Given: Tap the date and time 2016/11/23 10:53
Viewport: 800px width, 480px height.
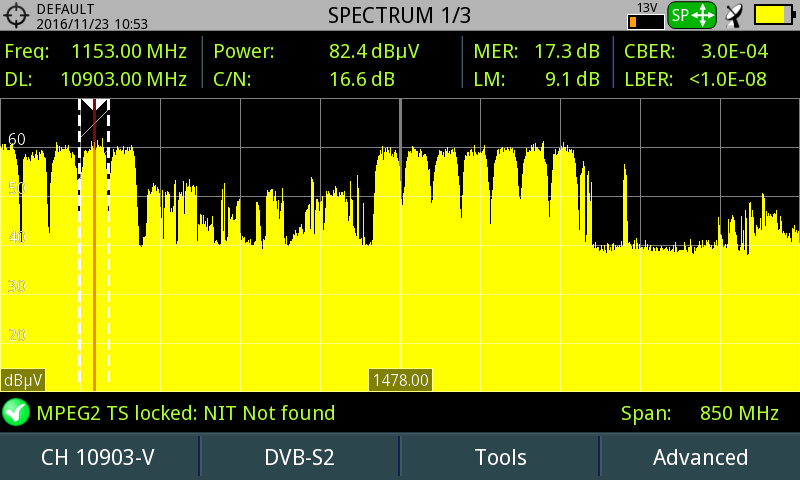Looking at the screenshot, I should 92,24.
